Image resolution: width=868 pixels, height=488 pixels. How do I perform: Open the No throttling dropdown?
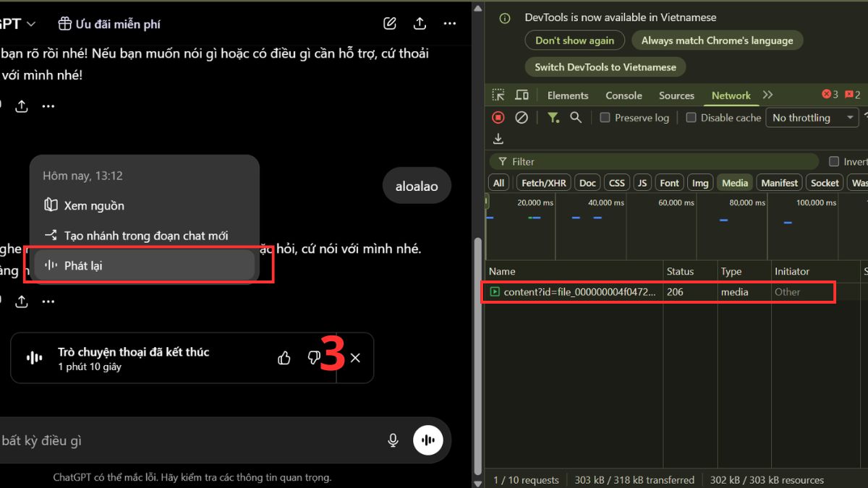click(x=812, y=118)
